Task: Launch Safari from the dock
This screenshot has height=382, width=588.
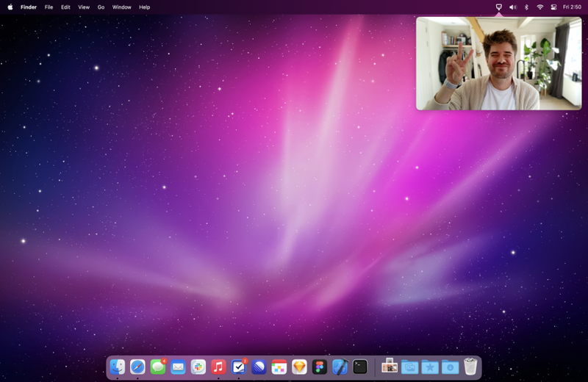Action: [x=137, y=367]
